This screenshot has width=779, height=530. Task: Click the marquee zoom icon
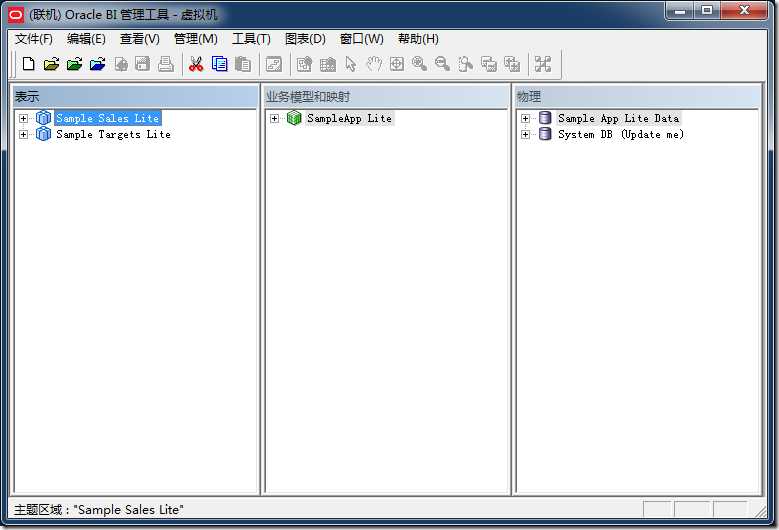(466, 64)
